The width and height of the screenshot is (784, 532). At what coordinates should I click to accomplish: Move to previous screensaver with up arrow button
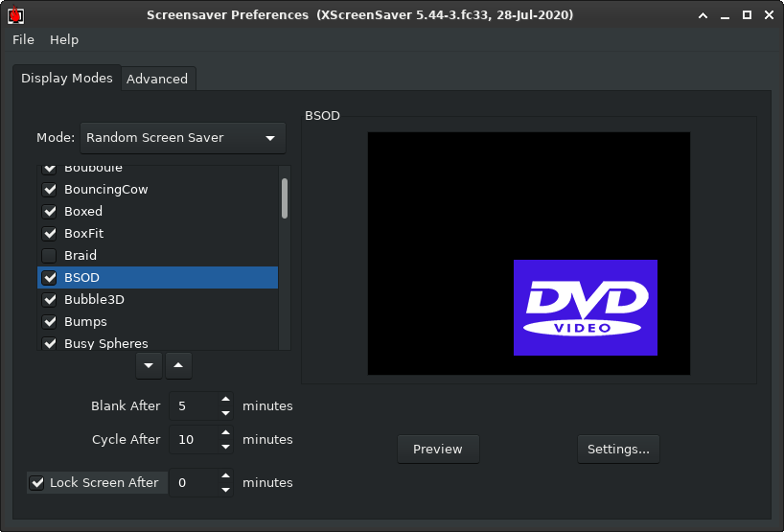coord(178,365)
